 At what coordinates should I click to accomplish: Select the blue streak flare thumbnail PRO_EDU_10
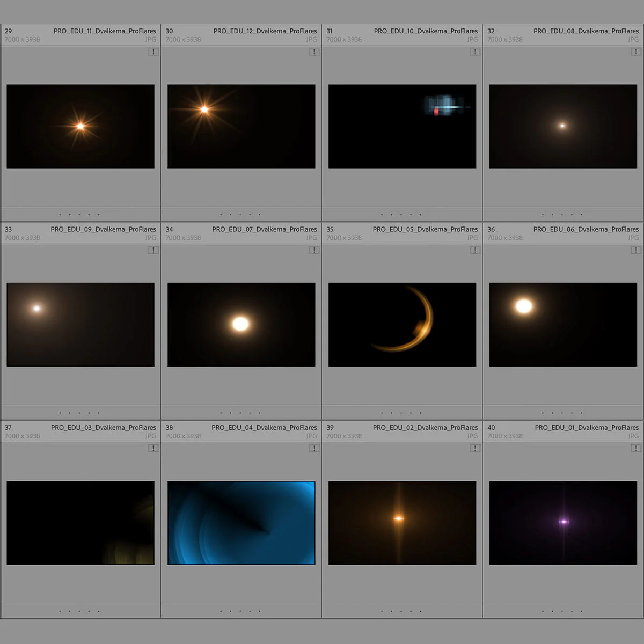coord(402,126)
